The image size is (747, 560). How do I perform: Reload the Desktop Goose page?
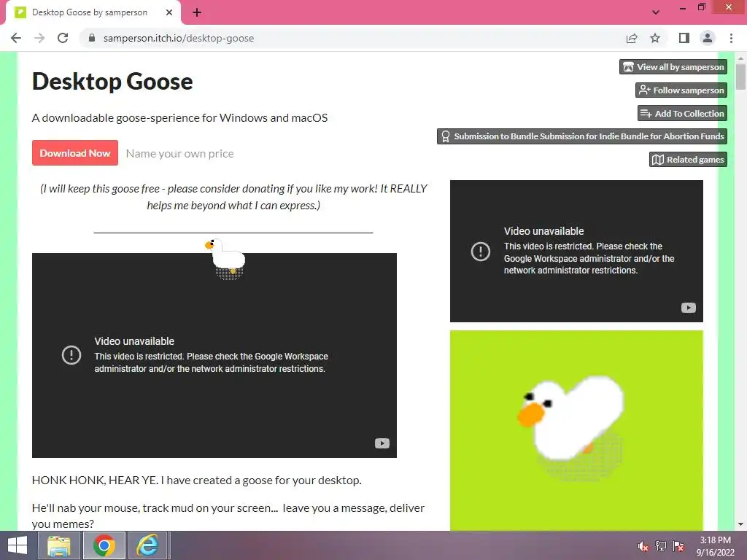[x=63, y=38]
